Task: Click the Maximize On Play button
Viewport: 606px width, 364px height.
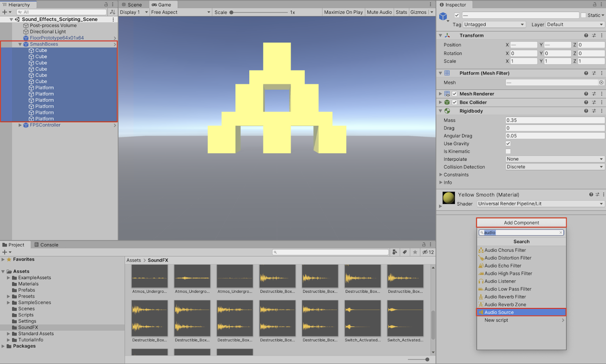Action: tap(343, 12)
